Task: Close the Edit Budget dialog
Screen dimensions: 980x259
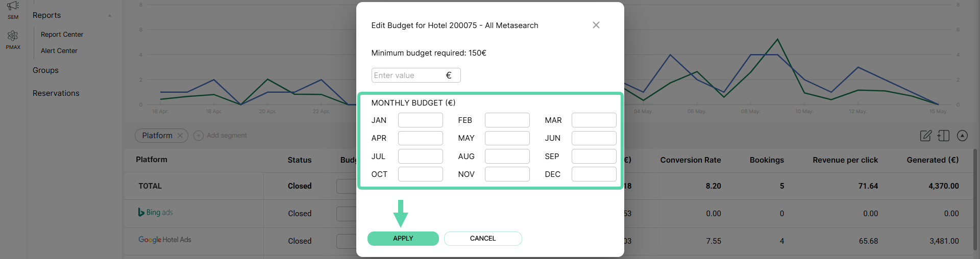Action: [x=596, y=25]
